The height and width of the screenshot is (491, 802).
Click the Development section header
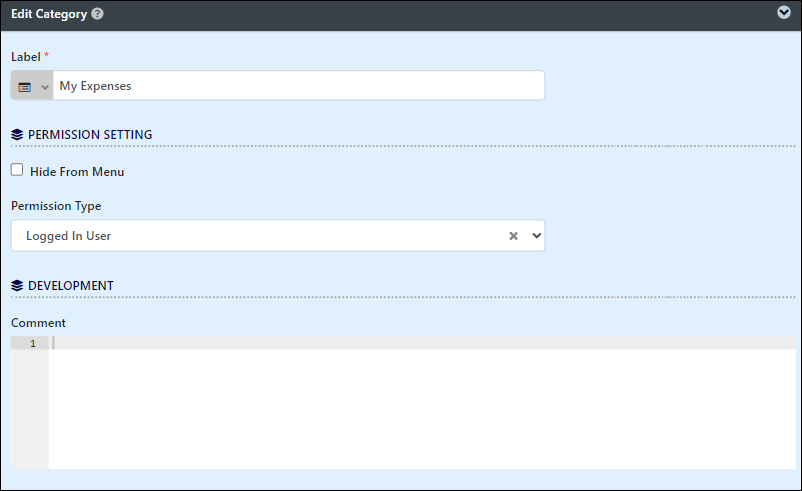(71, 285)
